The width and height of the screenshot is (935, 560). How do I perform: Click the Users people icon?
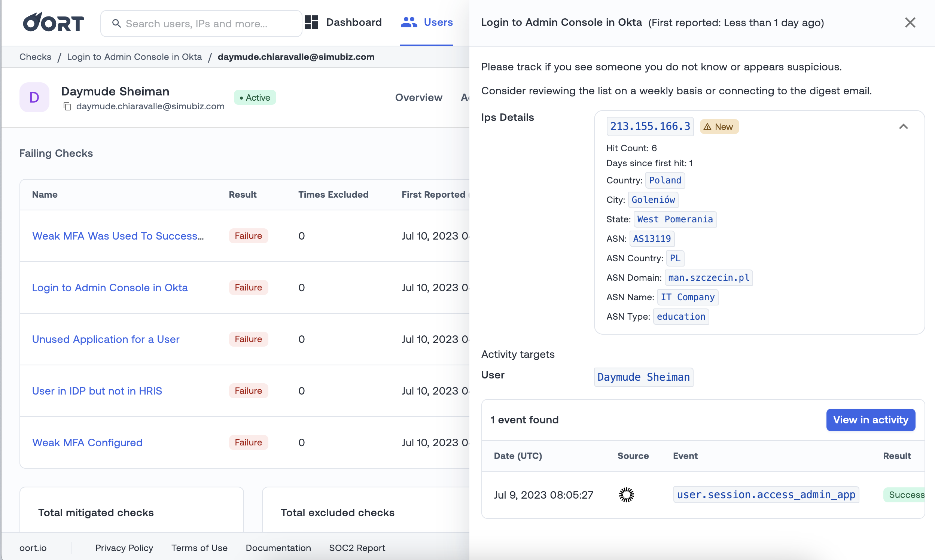(409, 22)
